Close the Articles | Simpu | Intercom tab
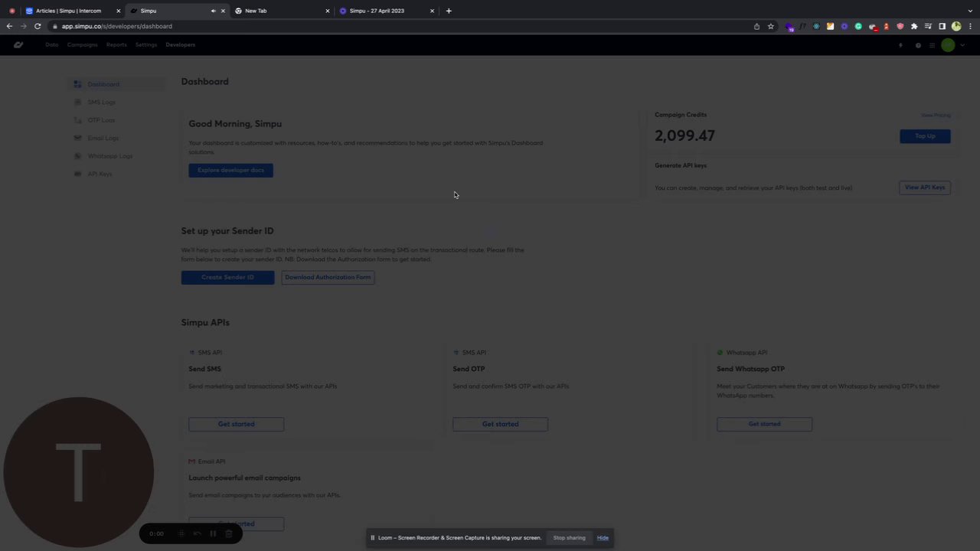980x551 pixels. pos(118,11)
